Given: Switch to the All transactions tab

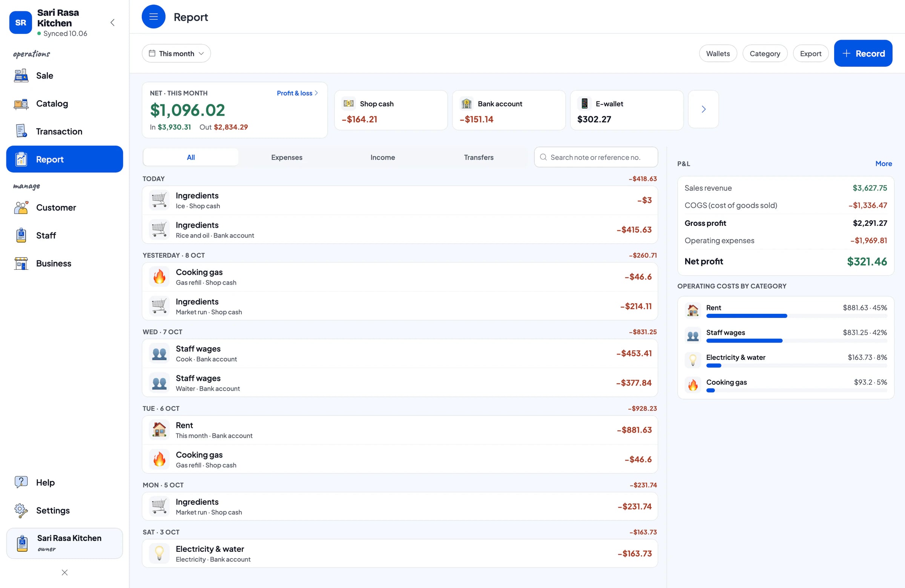Looking at the screenshot, I should (191, 157).
